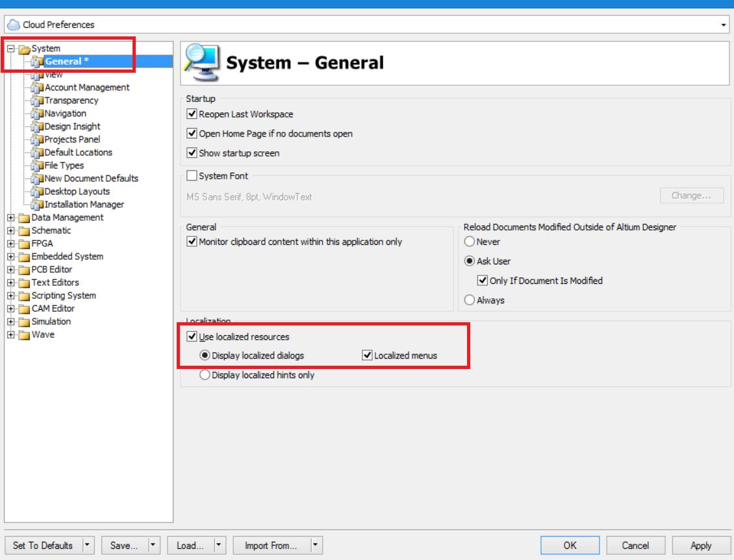Image resolution: width=734 pixels, height=560 pixels.
Task: Expand the Embedded System node
Action: pos(11,257)
